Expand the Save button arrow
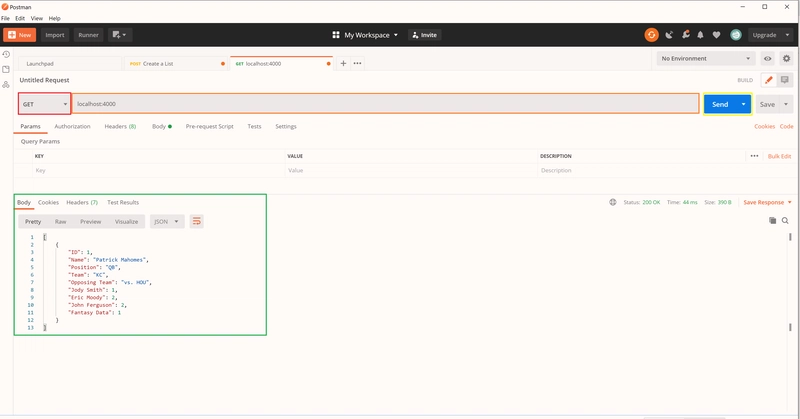The height and width of the screenshot is (419, 800). click(x=786, y=104)
